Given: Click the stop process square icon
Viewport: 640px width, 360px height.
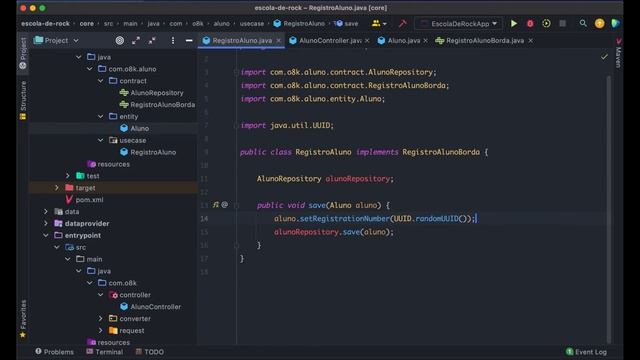Looking at the screenshot, I should coord(562,24).
